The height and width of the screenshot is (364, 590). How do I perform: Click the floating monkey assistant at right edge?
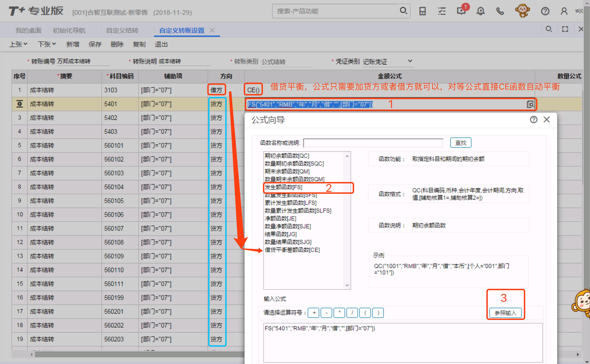(x=581, y=304)
